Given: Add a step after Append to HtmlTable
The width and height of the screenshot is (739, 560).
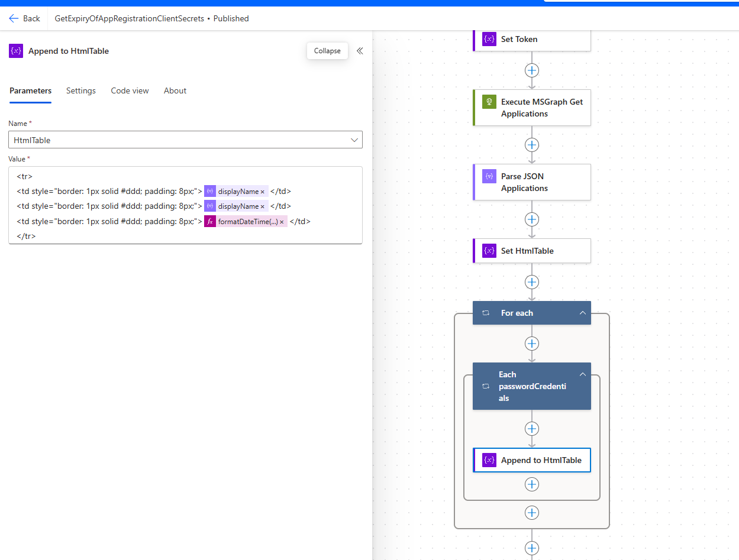Looking at the screenshot, I should coord(532,484).
